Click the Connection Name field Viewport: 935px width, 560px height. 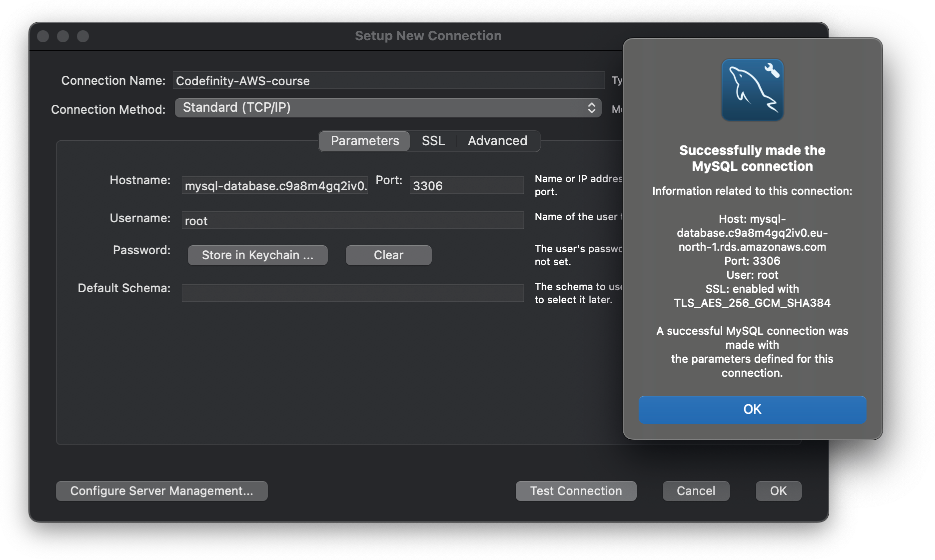[389, 80]
